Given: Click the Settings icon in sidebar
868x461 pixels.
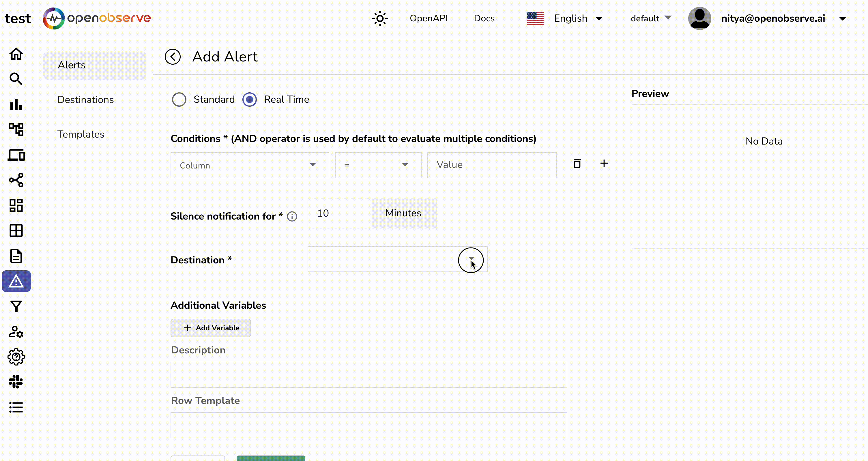Looking at the screenshot, I should pyautogui.click(x=16, y=357).
